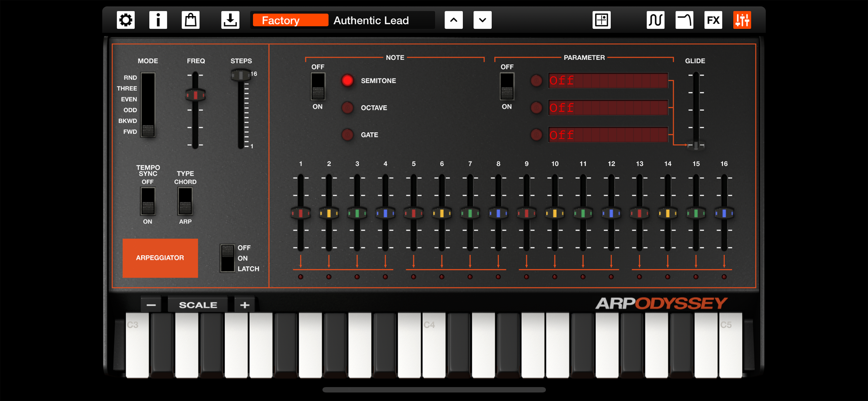
Task: Click the iOS home indicator bar
Action: pos(434,390)
